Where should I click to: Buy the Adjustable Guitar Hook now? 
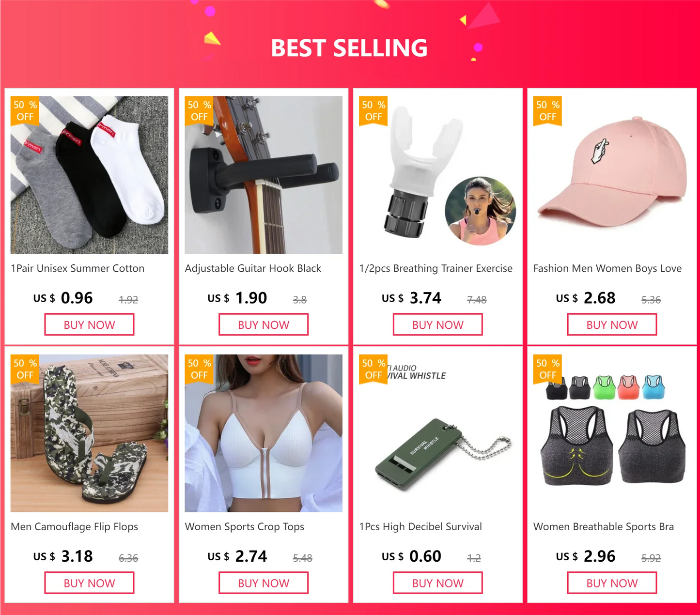264,324
